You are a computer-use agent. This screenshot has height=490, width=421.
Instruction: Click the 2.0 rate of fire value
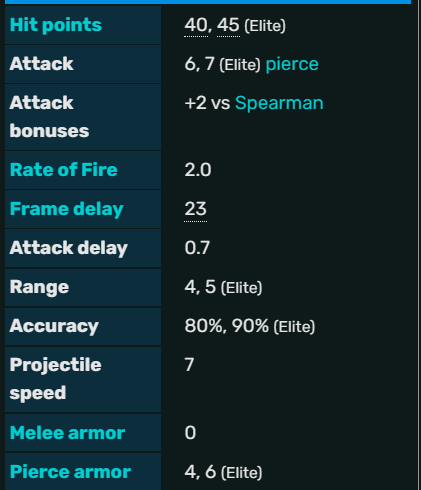[198, 170]
